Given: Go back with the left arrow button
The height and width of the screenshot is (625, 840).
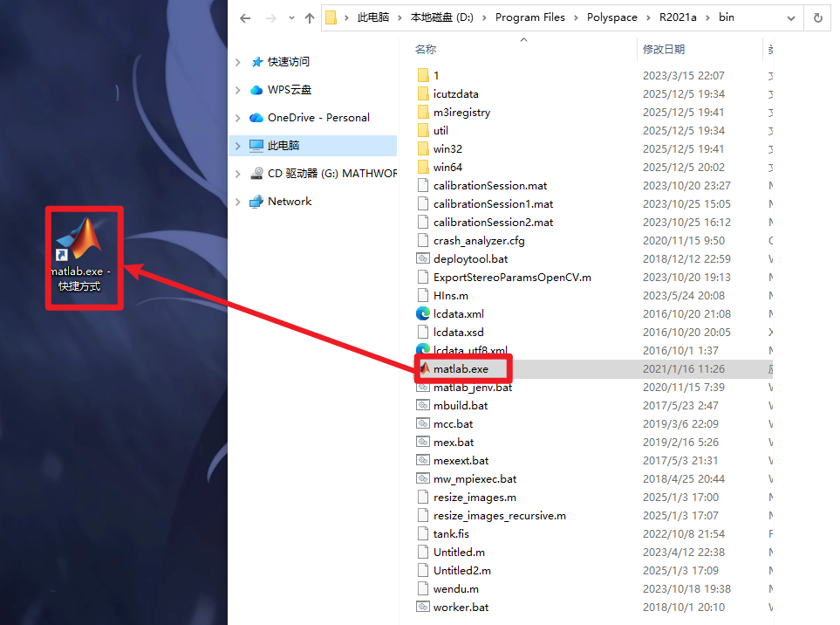Looking at the screenshot, I should (245, 18).
